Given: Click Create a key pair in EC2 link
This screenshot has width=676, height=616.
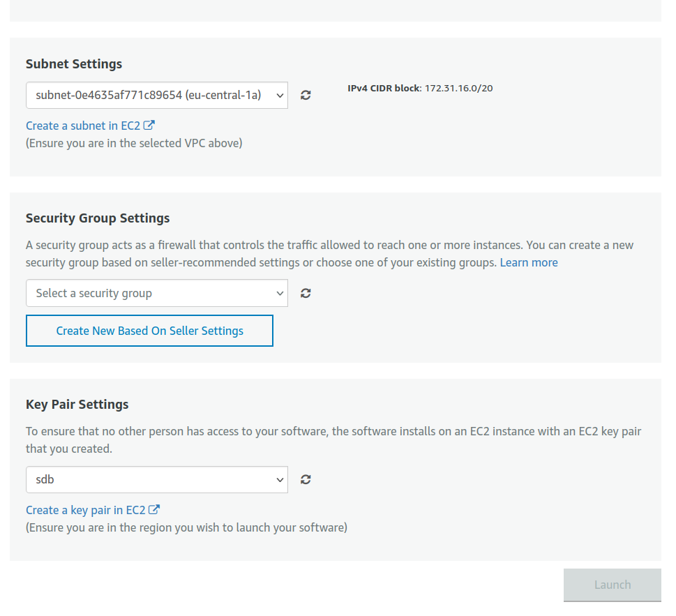Looking at the screenshot, I should 85,511.
